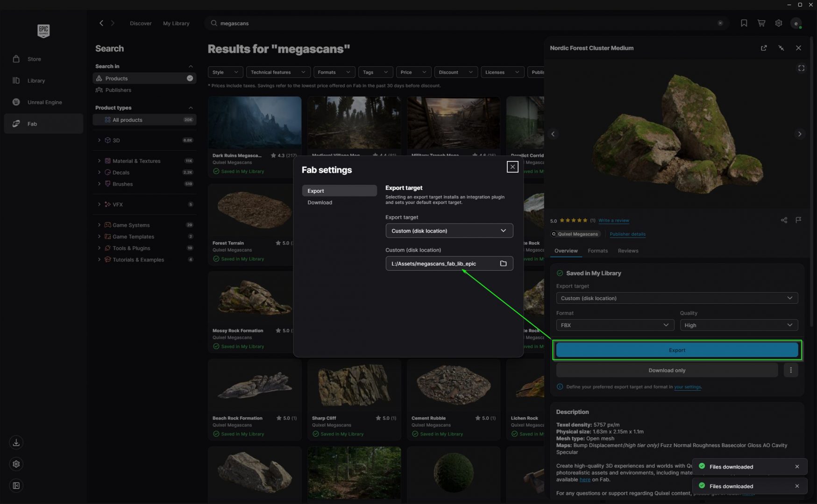Open your settings link
Viewport: 817px width, 504px height.
pos(687,387)
